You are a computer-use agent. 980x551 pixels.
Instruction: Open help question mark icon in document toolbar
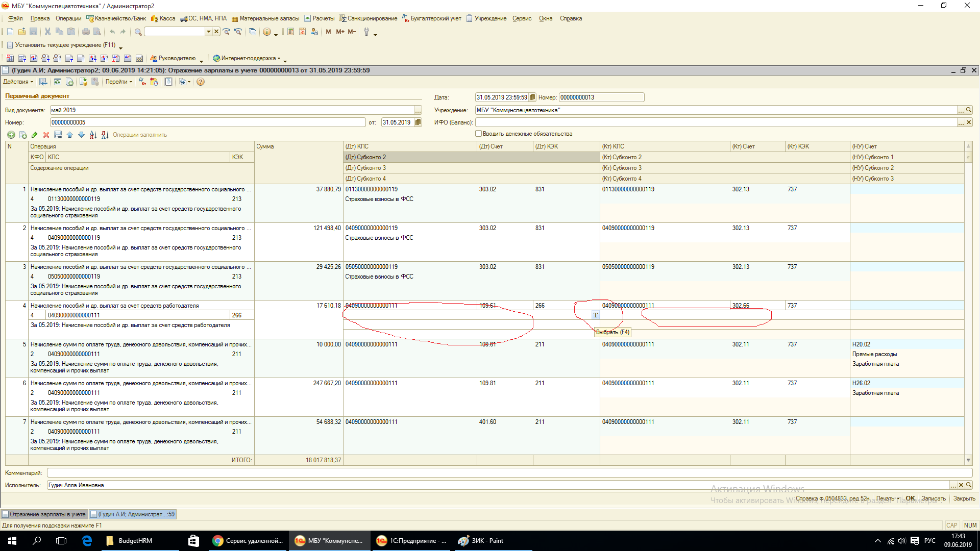[x=201, y=82]
